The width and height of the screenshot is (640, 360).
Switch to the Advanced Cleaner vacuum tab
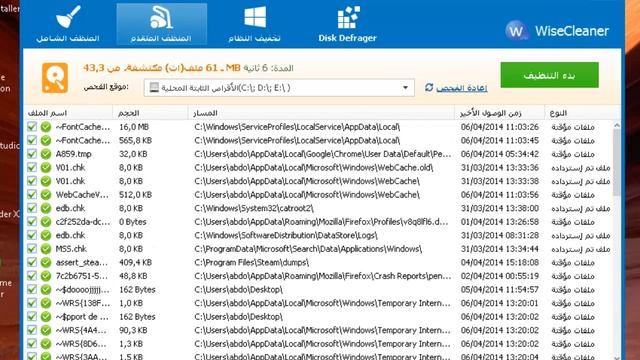(161, 24)
